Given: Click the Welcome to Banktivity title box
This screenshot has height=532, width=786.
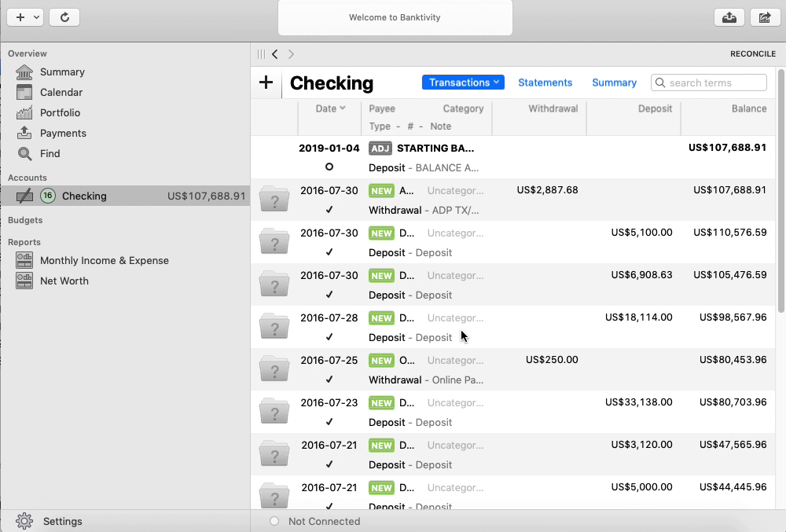Looking at the screenshot, I should click(395, 17).
